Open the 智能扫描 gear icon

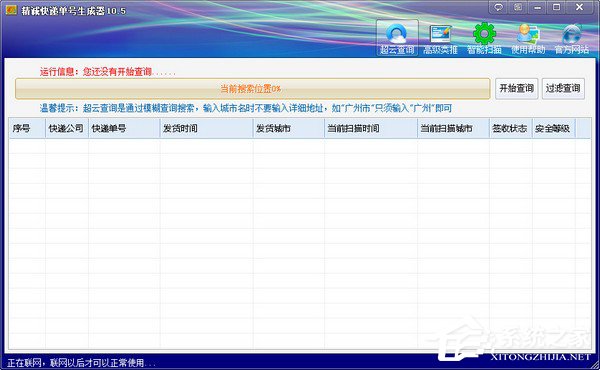(x=484, y=39)
